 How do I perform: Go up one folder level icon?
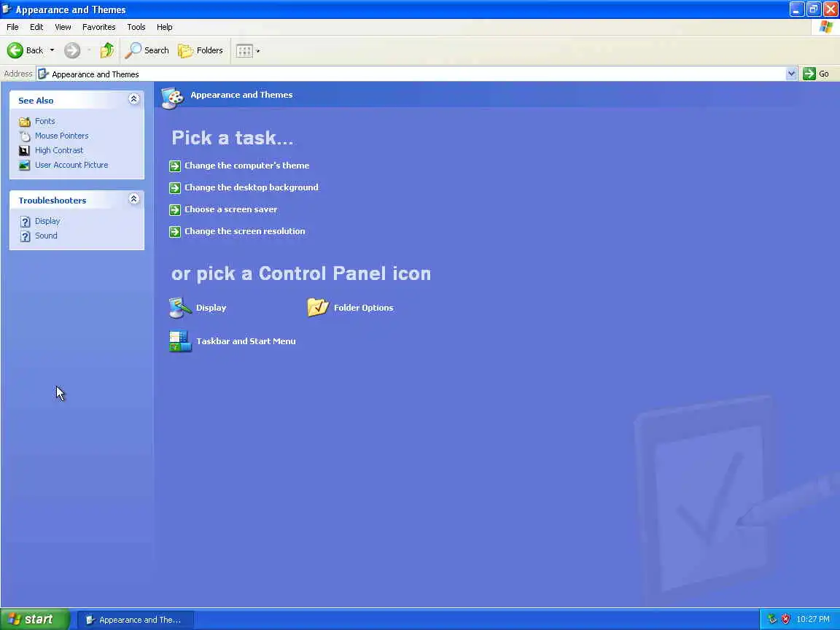[x=107, y=50]
